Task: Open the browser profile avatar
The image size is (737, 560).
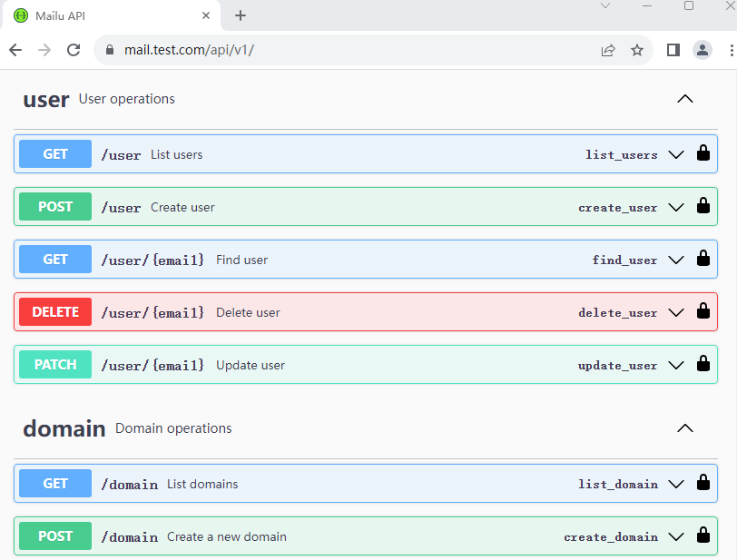Action: click(x=703, y=50)
